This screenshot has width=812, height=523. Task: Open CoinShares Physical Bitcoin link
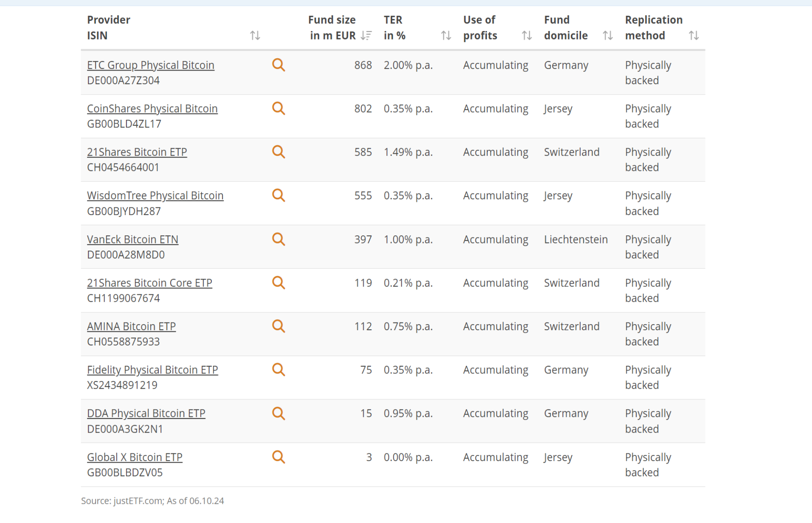pyautogui.click(x=152, y=108)
